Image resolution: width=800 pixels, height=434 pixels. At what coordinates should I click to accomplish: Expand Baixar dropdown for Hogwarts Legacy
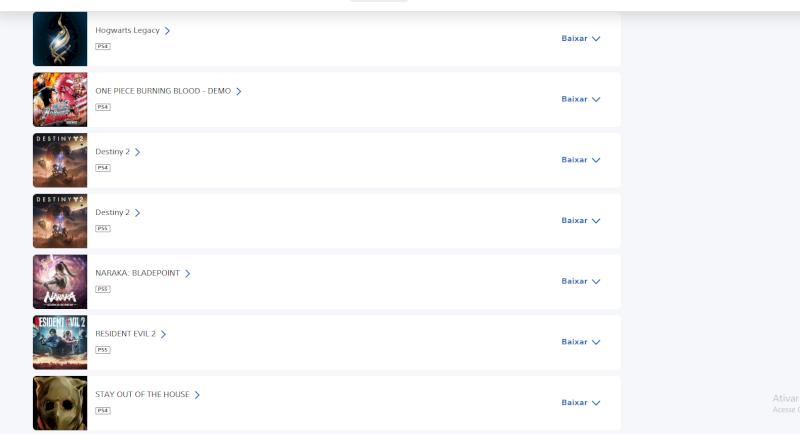581,39
